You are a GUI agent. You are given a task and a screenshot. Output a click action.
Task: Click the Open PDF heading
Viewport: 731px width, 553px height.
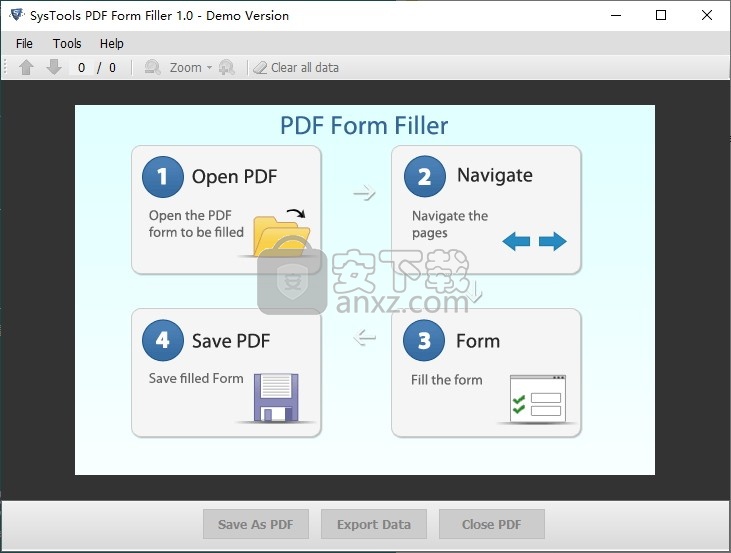[234, 177]
